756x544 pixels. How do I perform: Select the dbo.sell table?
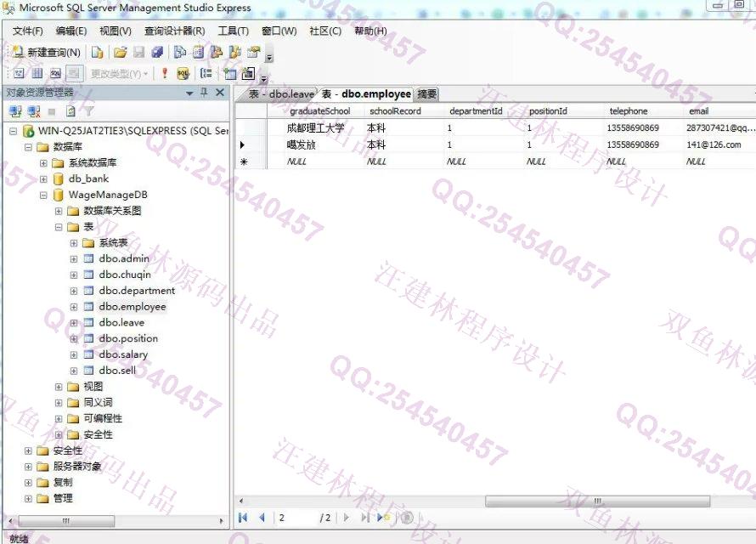117,371
